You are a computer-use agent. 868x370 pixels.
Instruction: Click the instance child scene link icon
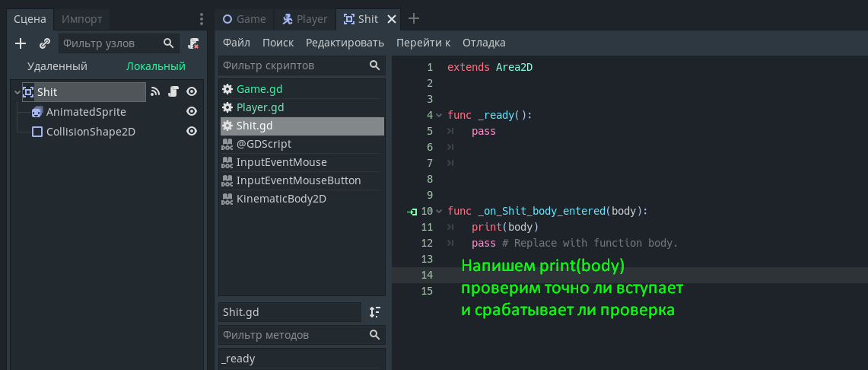[44, 43]
